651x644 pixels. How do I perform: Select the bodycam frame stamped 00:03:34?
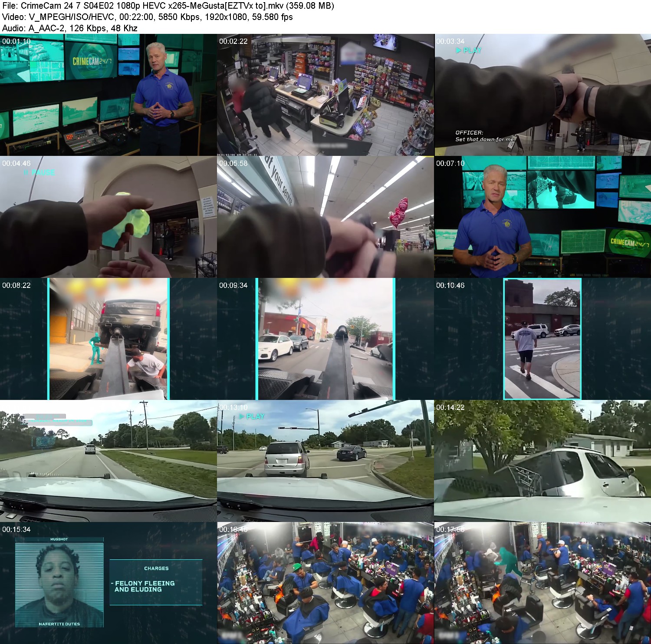click(x=542, y=95)
